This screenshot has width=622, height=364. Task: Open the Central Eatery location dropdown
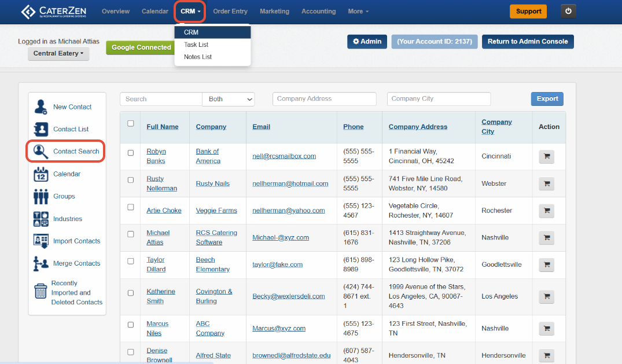pyautogui.click(x=58, y=54)
